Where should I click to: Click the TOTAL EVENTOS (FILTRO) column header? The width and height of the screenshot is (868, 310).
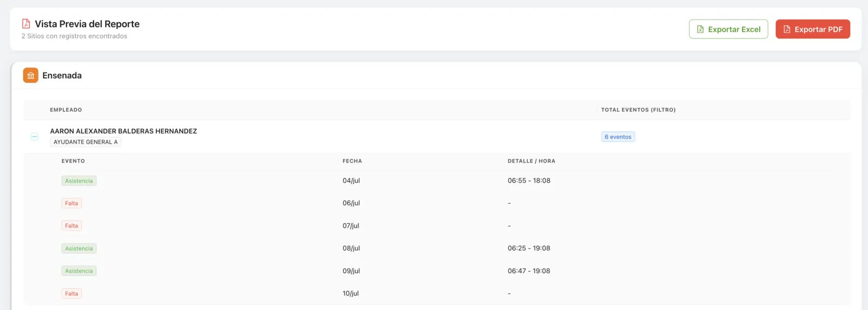coord(639,110)
